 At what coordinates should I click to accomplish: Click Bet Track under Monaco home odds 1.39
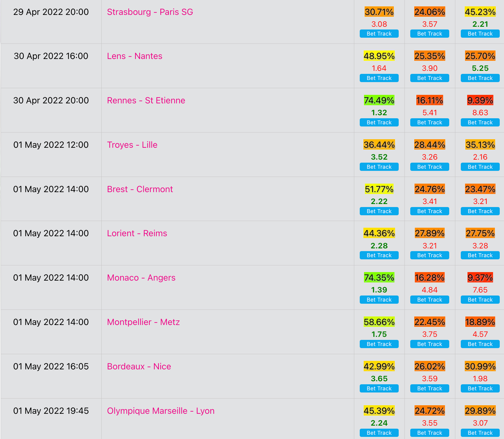point(379,300)
